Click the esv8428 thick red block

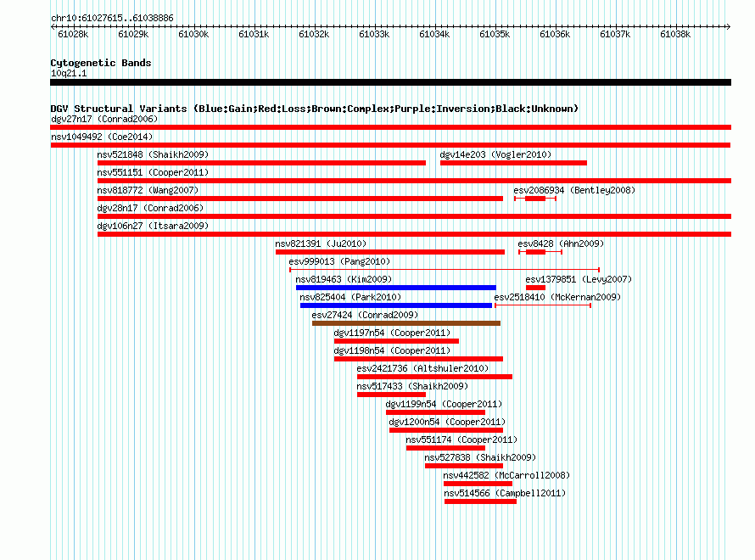pos(535,252)
